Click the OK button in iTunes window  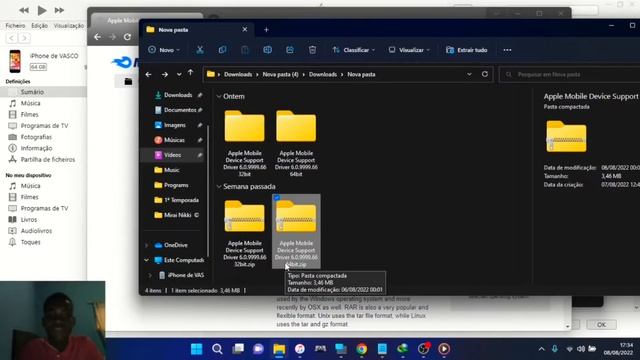click(x=601, y=325)
